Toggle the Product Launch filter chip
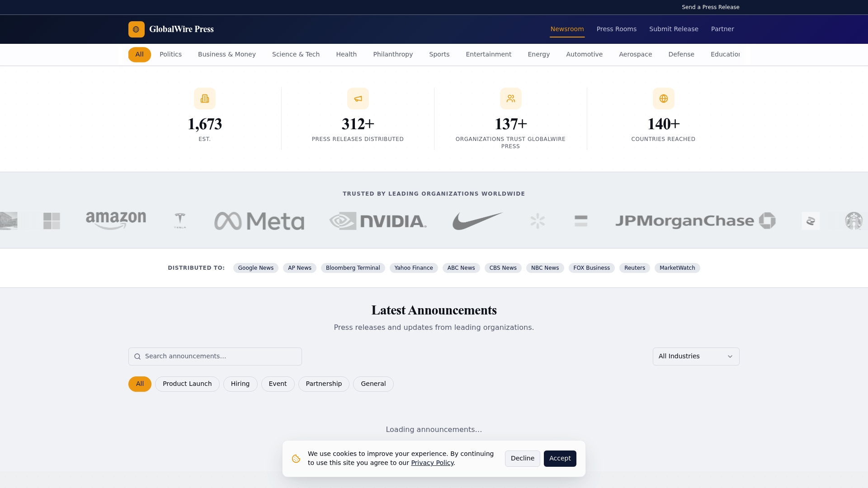Screen dimensions: 868x488 [187, 384]
